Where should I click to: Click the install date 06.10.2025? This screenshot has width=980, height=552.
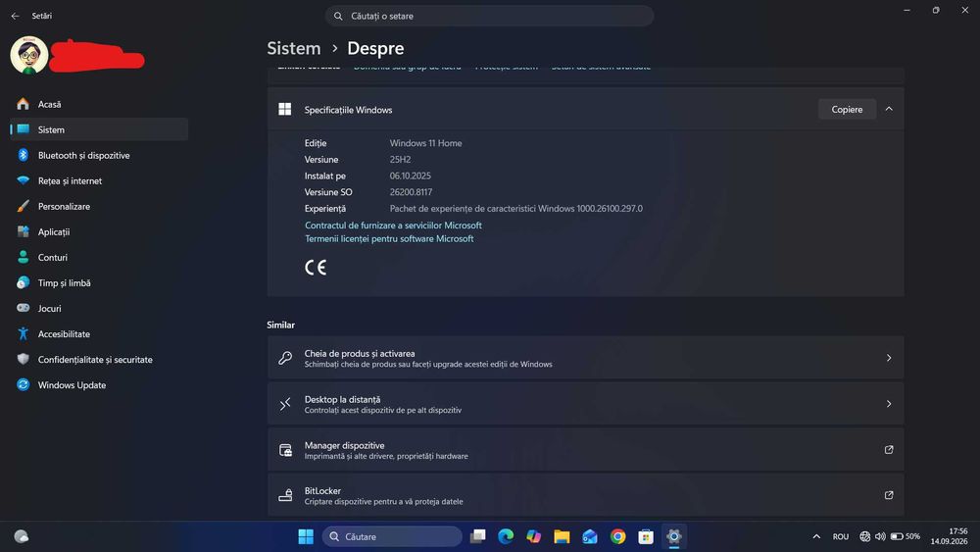(x=410, y=176)
